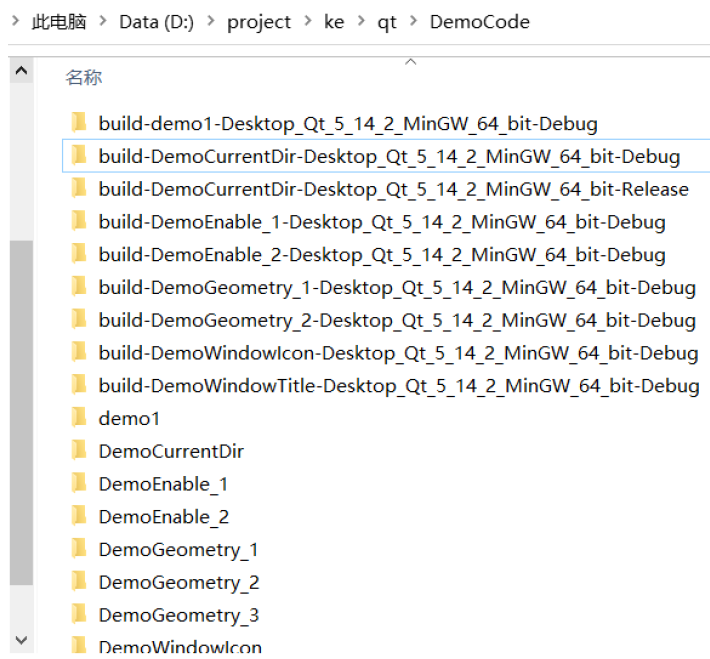710x659 pixels.
Task: Click folder icon of build-DemoWindowTitle Debug folder
Action: (79, 385)
